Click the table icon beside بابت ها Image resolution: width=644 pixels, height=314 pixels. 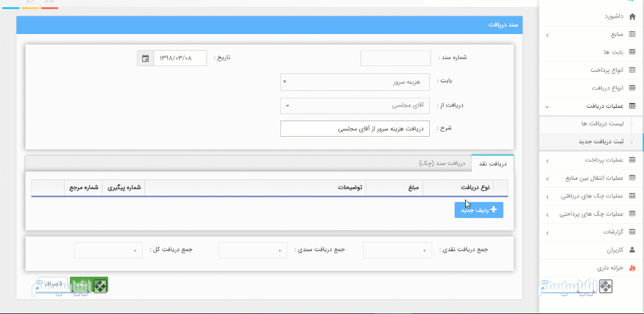632,53
